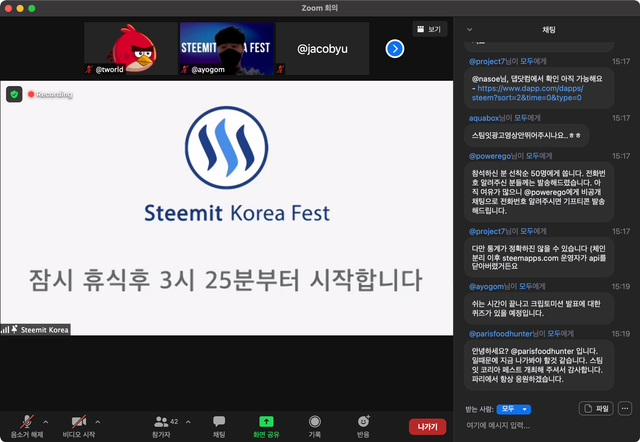640x442 pixels.
Task: Open the dapp.com link in chat
Action: pyautogui.click(x=529, y=93)
